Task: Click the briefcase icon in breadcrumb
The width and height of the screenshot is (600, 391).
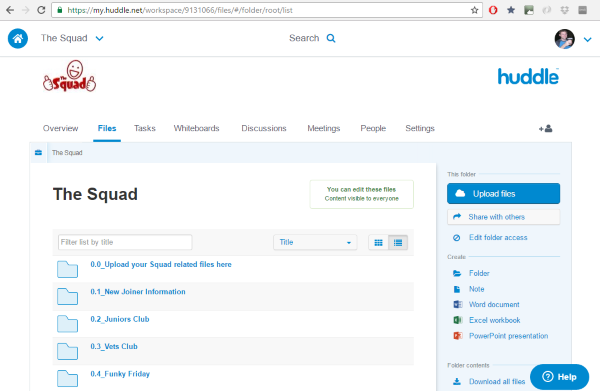Action: pos(38,153)
